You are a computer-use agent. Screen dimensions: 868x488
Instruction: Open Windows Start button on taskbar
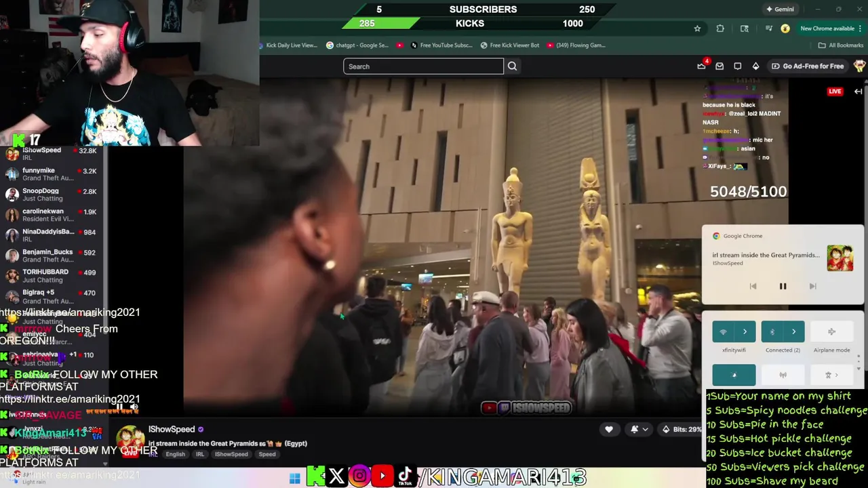pos(294,479)
